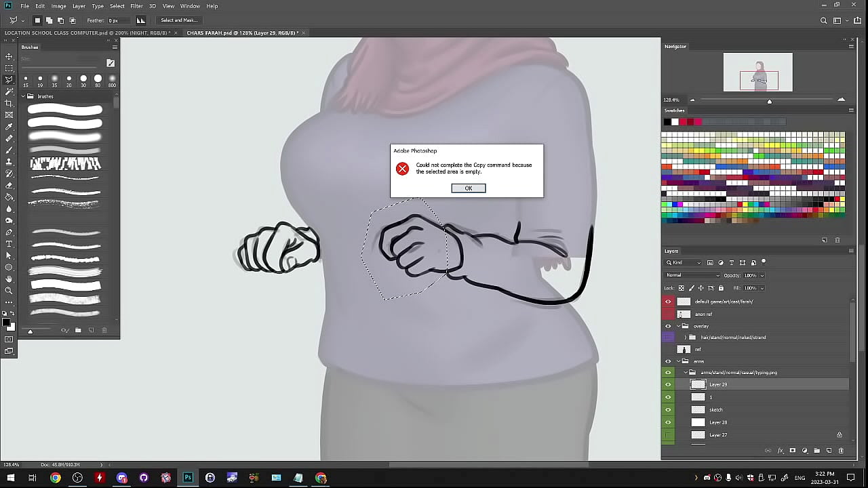Select the Move tool
This screenshot has width=868, height=488.
pyautogui.click(x=9, y=56)
